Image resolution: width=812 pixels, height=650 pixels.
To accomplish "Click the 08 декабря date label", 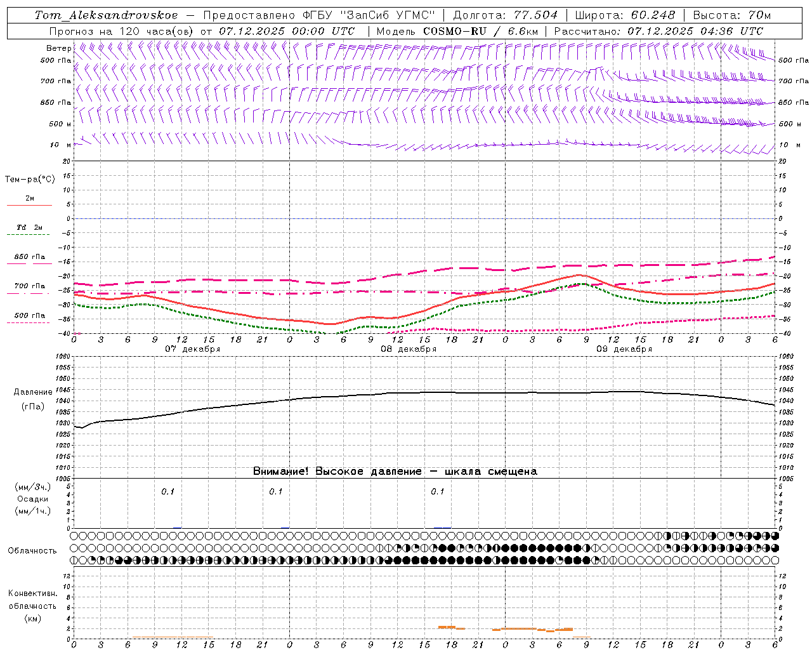I will [409, 349].
